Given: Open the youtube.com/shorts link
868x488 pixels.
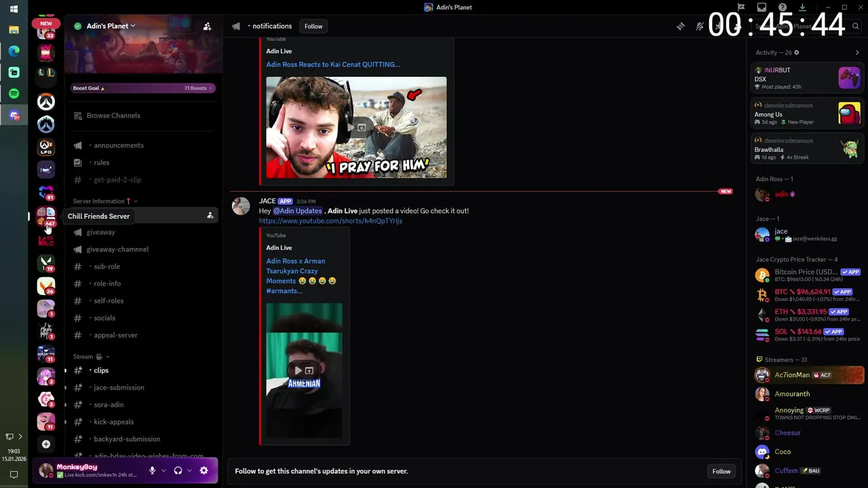Looking at the screenshot, I should 330,221.
